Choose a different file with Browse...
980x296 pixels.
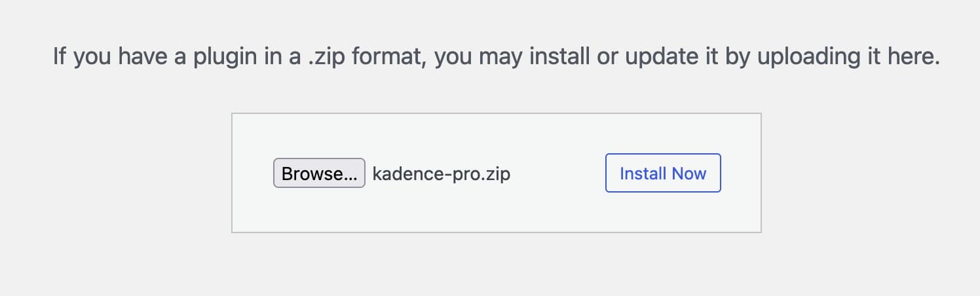[x=319, y=174]
